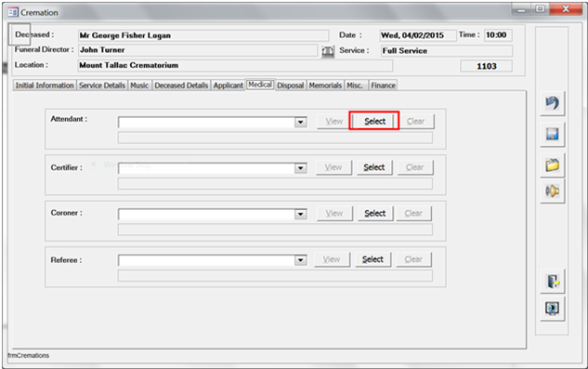588x369 pixels.
Task: Switch to the Applicant tab
Action: pyautogui.click(x=228, y=86)
